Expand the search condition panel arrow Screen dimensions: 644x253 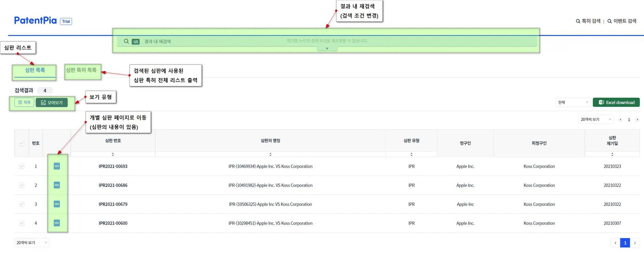tap(327, 49)
